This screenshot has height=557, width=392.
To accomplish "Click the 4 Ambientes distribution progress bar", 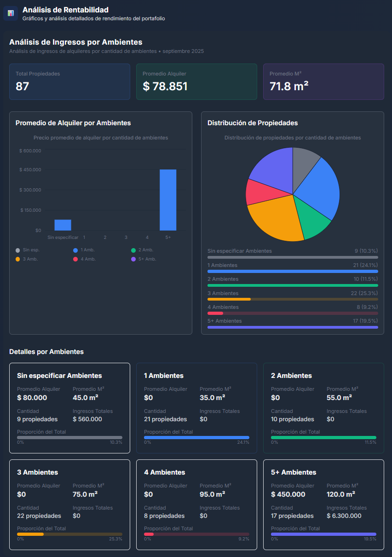I will (293, 313).
